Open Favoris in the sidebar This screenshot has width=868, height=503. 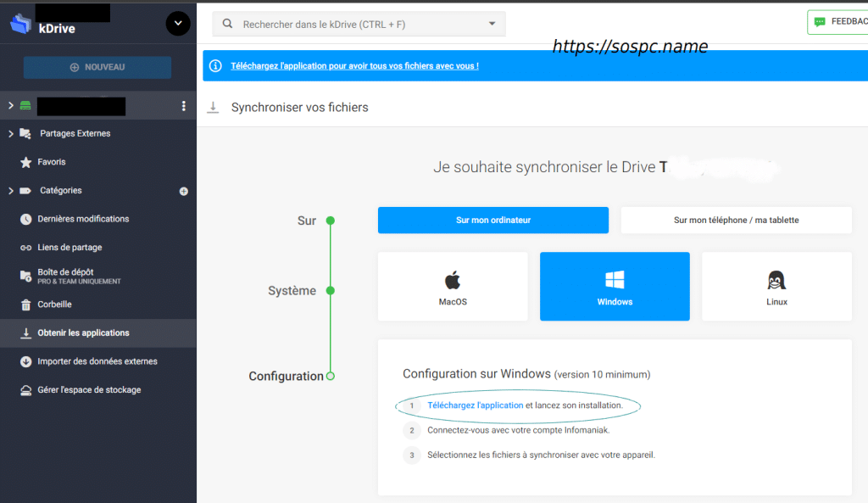[52, 162]
